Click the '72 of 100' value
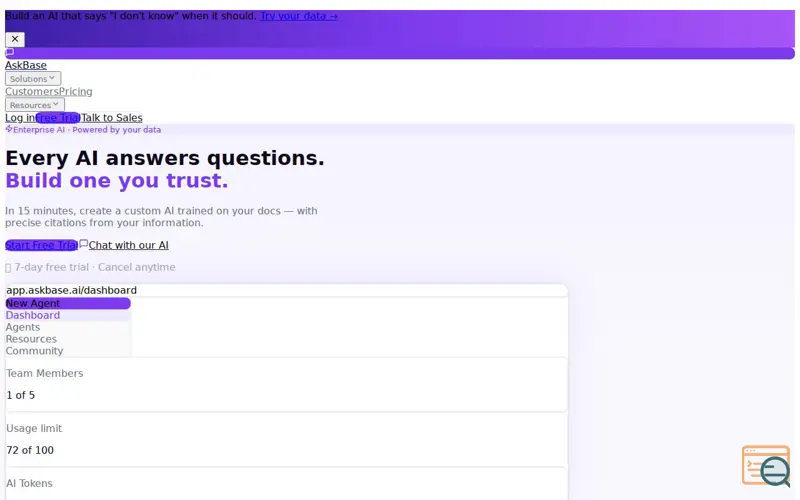The width and height of the screenshot is (800, 500). pyautogui.click(x=30, y=451)
